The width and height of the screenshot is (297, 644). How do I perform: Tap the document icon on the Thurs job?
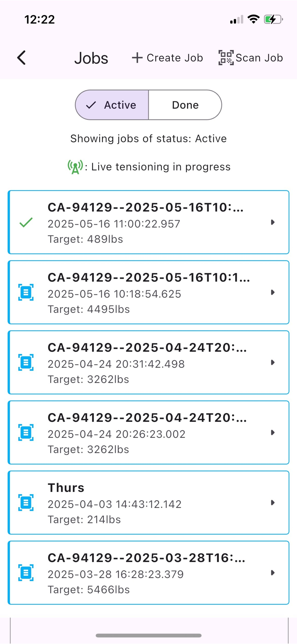coord(26,503)
